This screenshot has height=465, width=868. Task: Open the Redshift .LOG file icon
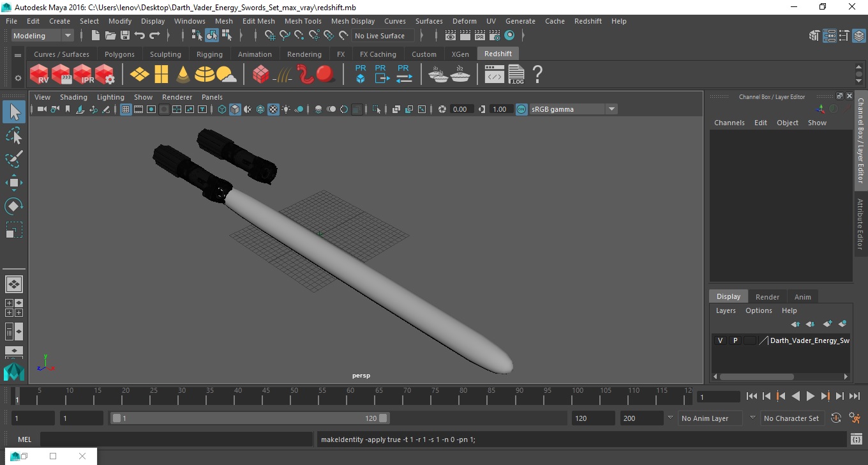click(x=516, y=75)
